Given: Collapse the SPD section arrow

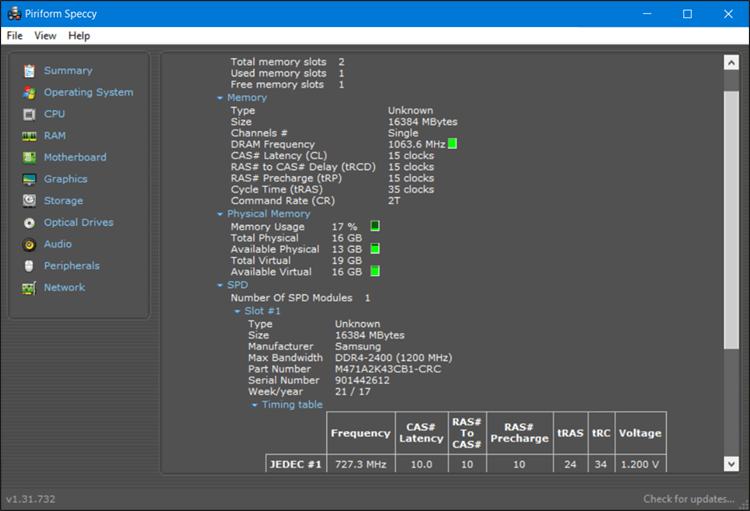Looking at the screenshot, I should [x=220, y=286].
